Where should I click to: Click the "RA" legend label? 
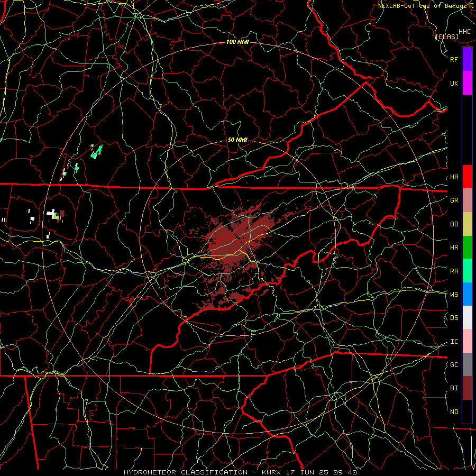[454, 271]
